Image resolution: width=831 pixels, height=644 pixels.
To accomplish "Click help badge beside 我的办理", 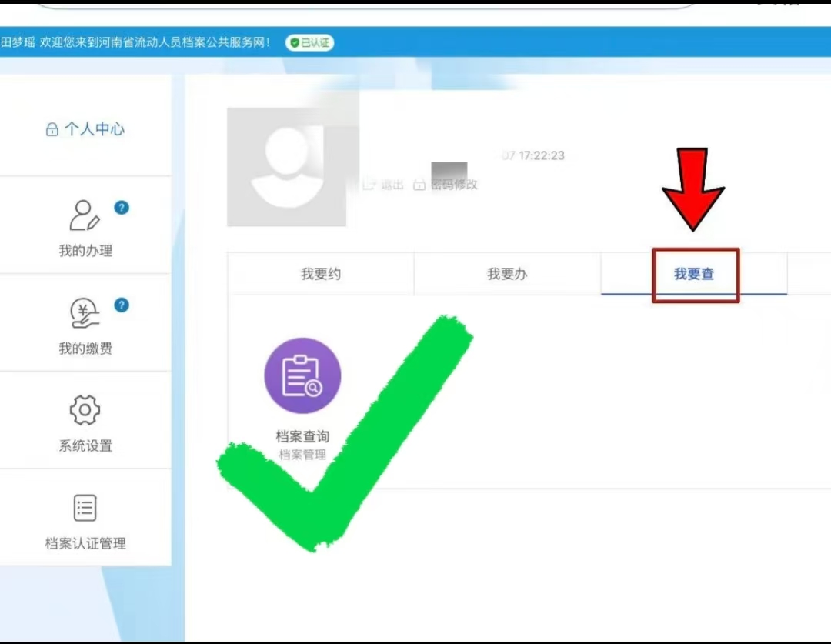I will click(121, 208).
